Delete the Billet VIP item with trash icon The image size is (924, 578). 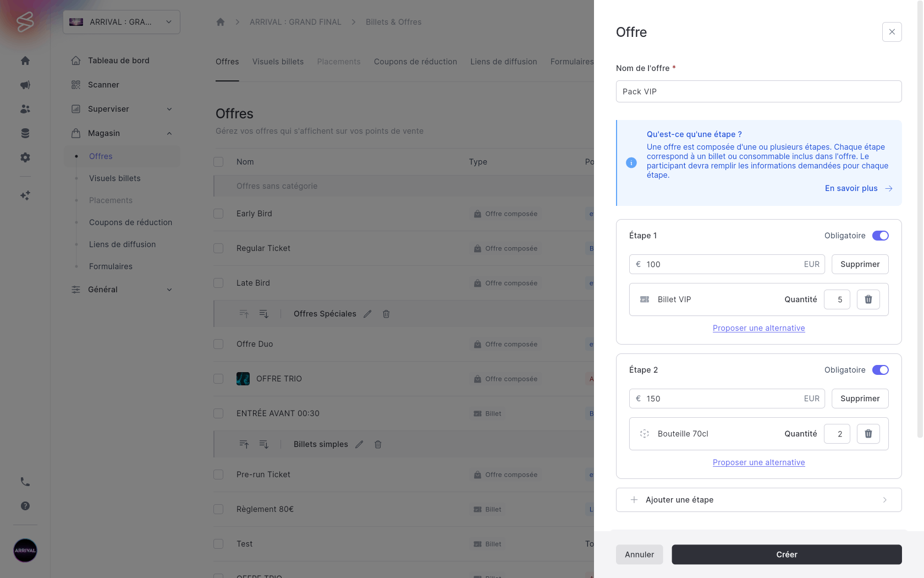868,299
